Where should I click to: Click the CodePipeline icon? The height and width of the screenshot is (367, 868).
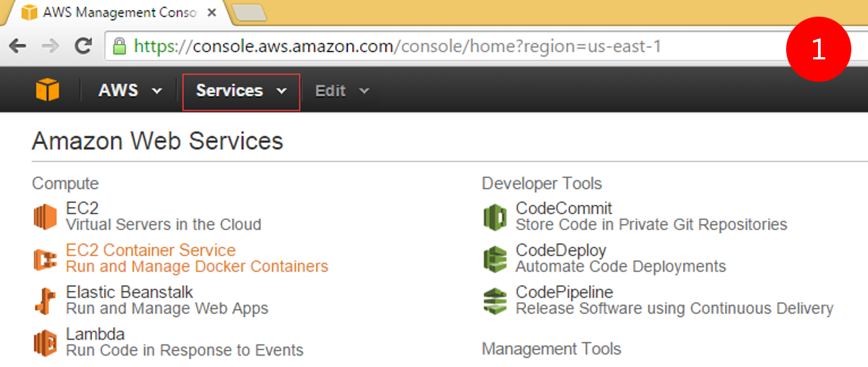click(495, 300)
